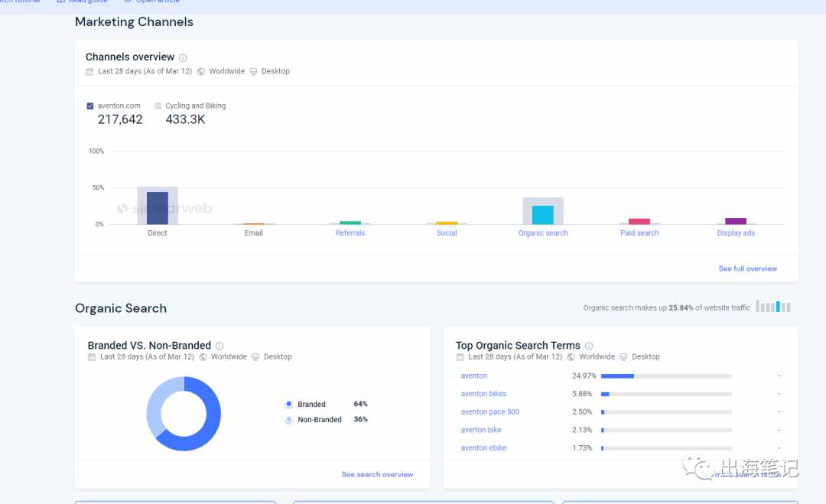Click the 5.88% bar for aventon bikes
826x504 pixels.
tap(666, 394)
